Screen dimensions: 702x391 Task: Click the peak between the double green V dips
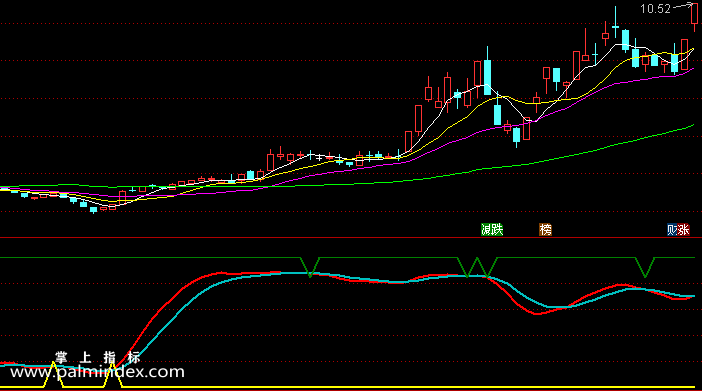pyautogui.click(x=477, y=258)
